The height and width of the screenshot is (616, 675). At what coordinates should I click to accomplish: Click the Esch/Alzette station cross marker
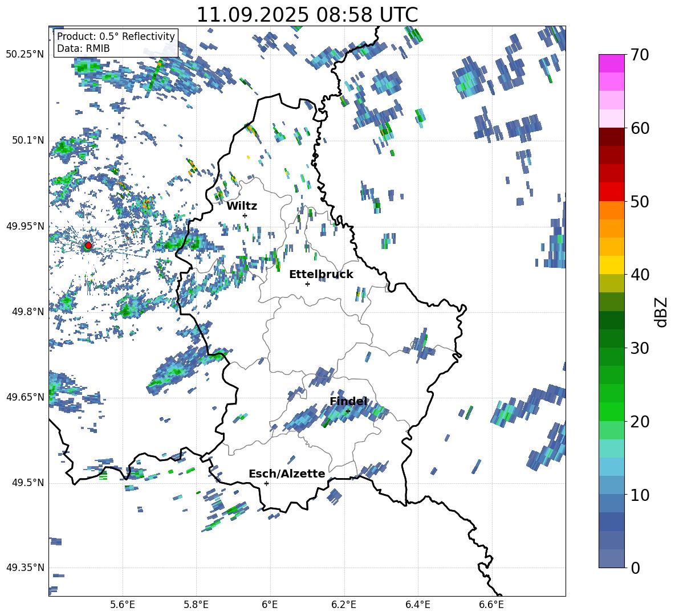pyautogui.click(x=266, y=483)
